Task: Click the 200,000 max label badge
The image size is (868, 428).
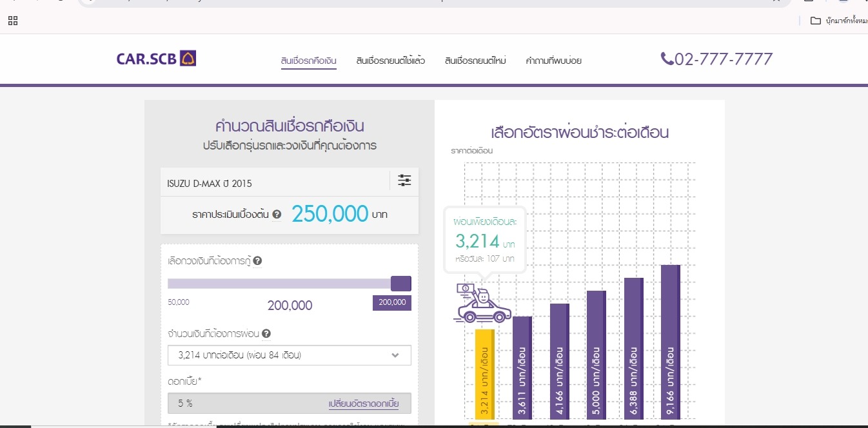Action: pos(392,302)
